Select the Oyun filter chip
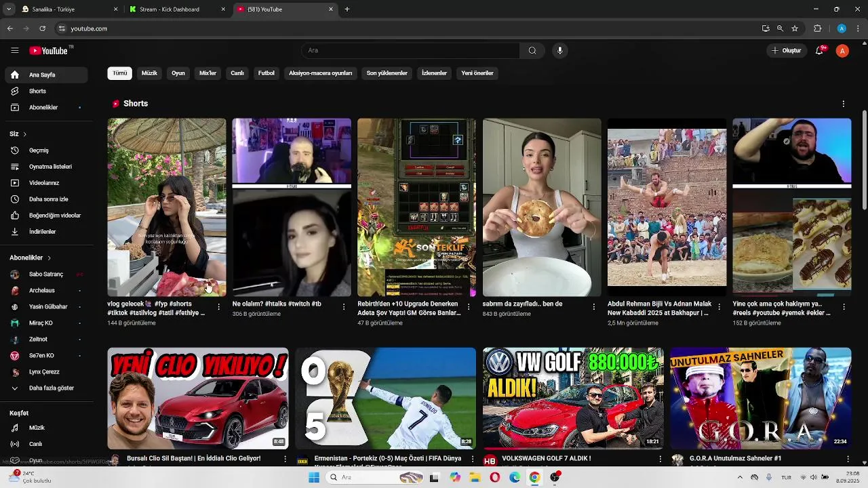The height and width of the screenshot is (488, 868). click(178, 73)
